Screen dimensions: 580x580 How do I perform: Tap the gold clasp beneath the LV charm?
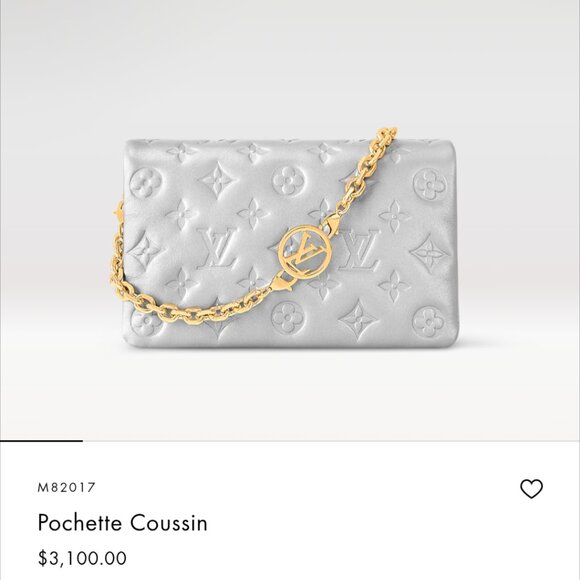[283, 284]
